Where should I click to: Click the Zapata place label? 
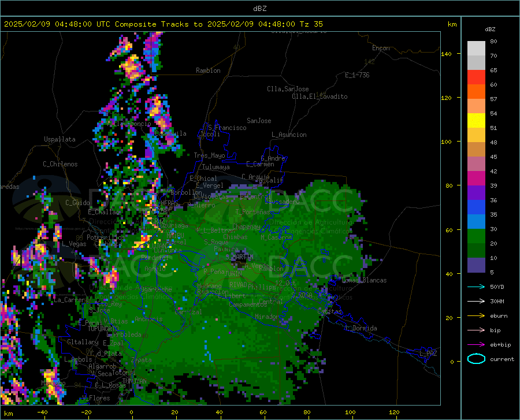(x=142, y=360)
